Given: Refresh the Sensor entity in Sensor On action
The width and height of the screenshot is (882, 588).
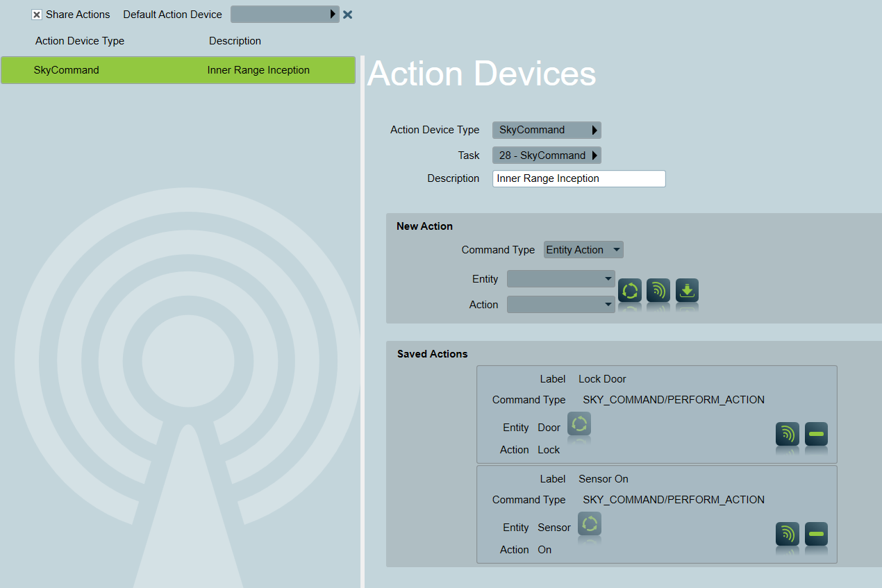Looking at the screenshot, I should 590,523.
